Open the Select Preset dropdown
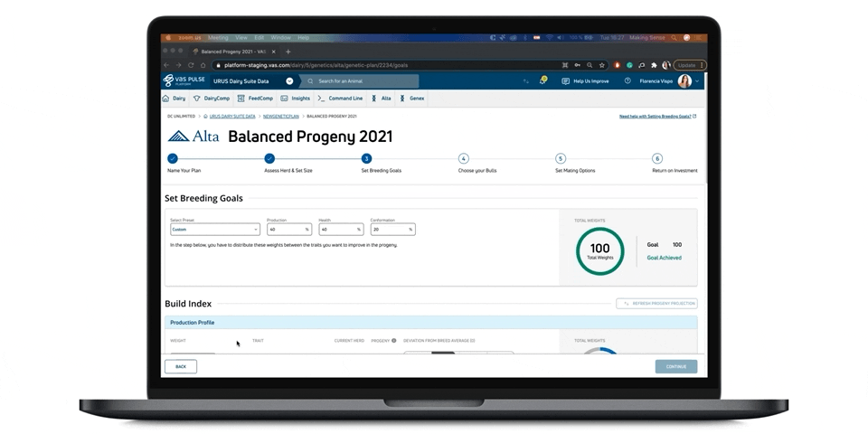The image size is (868, 434). click(215, 230)
